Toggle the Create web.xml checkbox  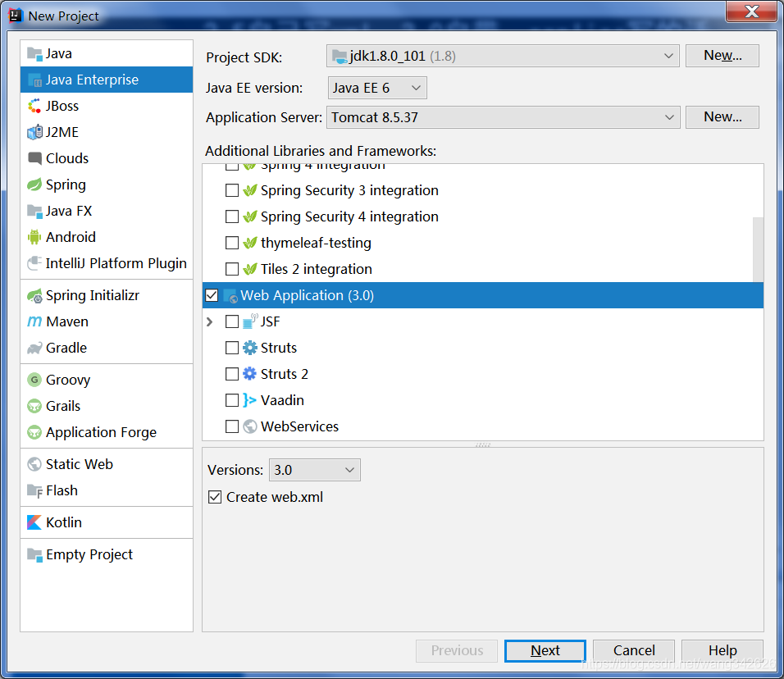click(215, 497)
